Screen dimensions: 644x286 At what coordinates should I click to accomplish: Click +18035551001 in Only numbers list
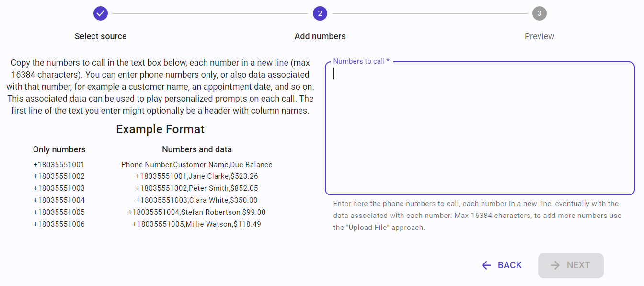click(x=59, y=165)
